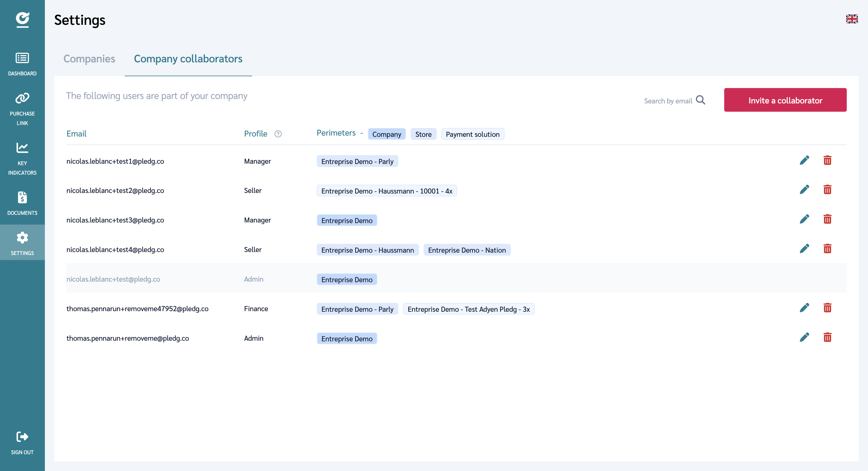Click the Sign Out icon
The image size is (868, 471).
(22, 437)
